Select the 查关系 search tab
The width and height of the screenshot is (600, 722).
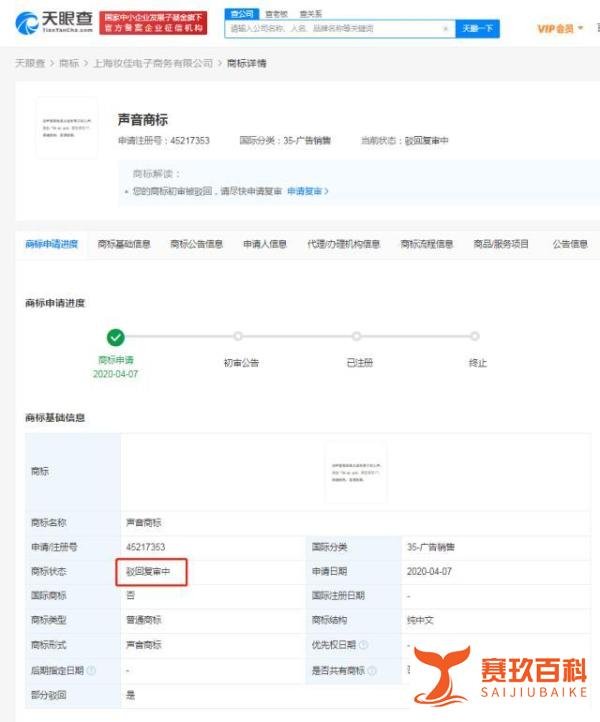311,14
